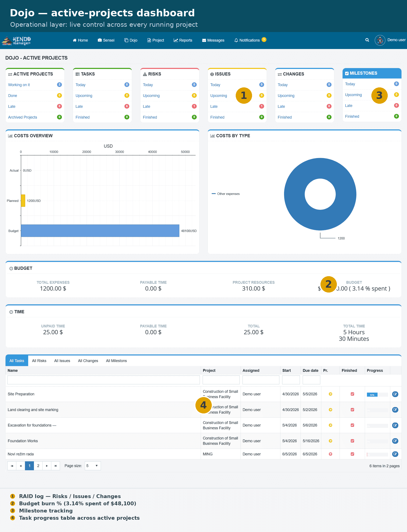
Task: Open Working on it projects link
Action: tap(19, 85)
